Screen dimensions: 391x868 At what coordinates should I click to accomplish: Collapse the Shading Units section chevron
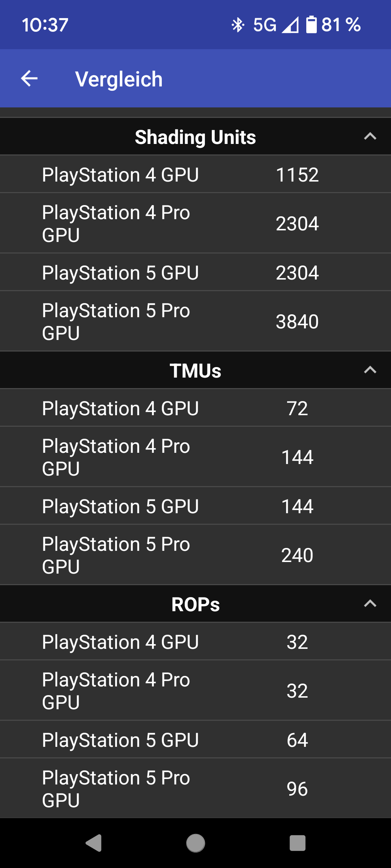coord(370,137)
